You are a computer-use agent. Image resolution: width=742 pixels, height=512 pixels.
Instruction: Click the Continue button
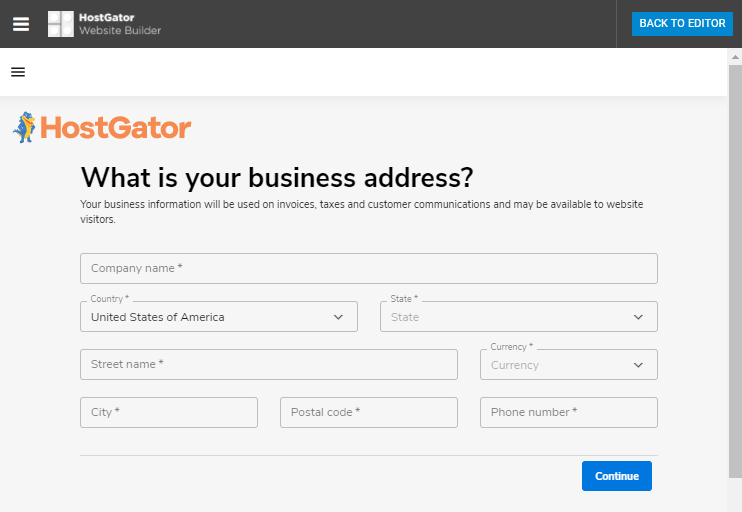tap(617, 476)
